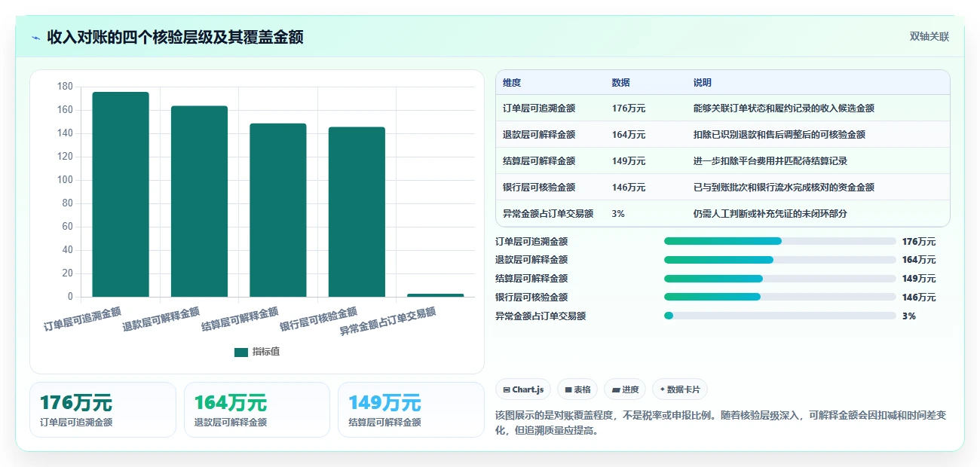Image resolution: width=980 pixels, height=467 pixels.
Task: Click the footnote paragraph starting 该图展示的是对账覆盖程度
Action: (721, 423)
